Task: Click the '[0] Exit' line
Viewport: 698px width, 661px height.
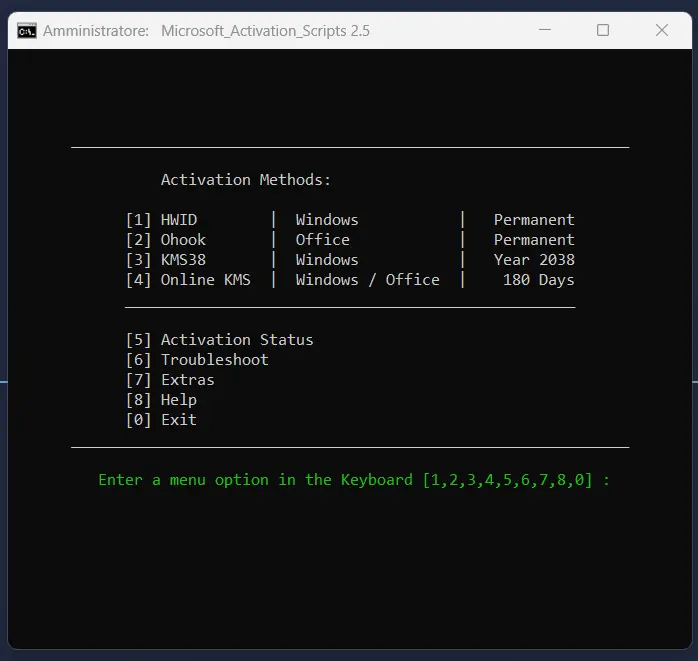Action: [161, 420]
